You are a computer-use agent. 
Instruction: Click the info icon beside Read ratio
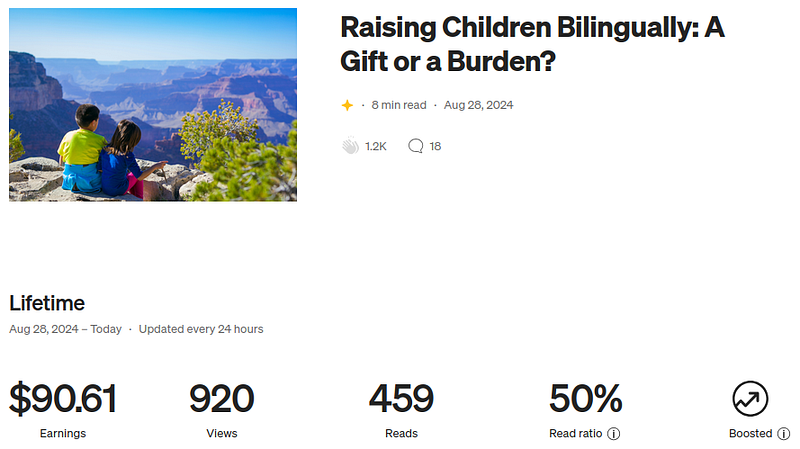(x=614, y=434)
